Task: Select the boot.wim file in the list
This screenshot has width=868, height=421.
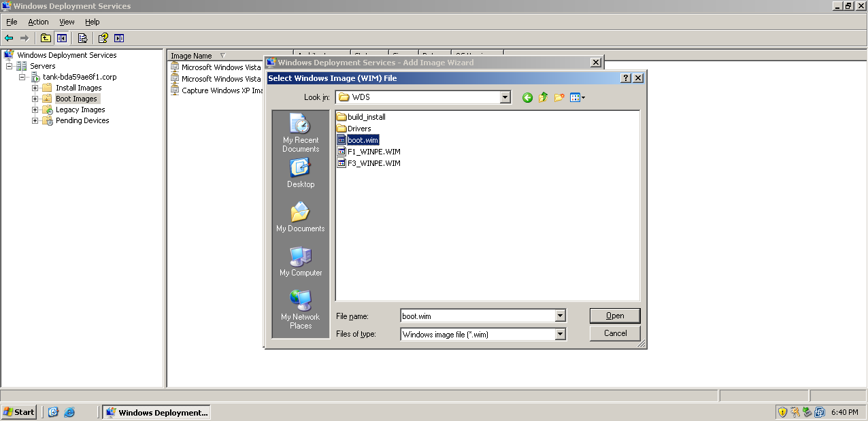Action: click(x=358, y=140)
